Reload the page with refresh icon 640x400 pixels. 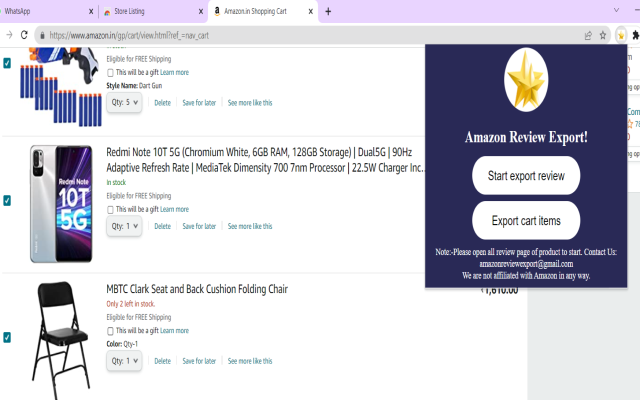click(24, 35)
